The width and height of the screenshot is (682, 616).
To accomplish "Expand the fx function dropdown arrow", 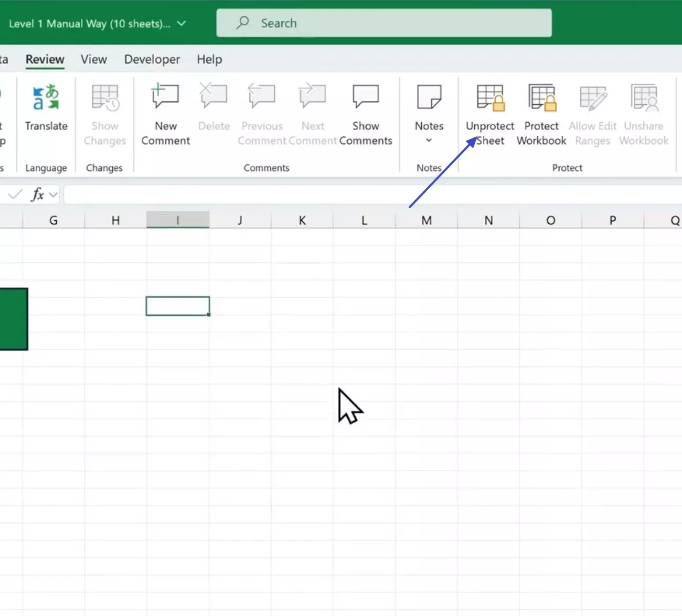I will point(52,194).
